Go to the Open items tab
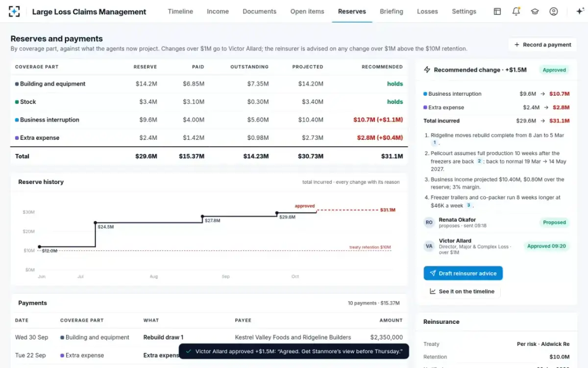 [x=307, y=11]
